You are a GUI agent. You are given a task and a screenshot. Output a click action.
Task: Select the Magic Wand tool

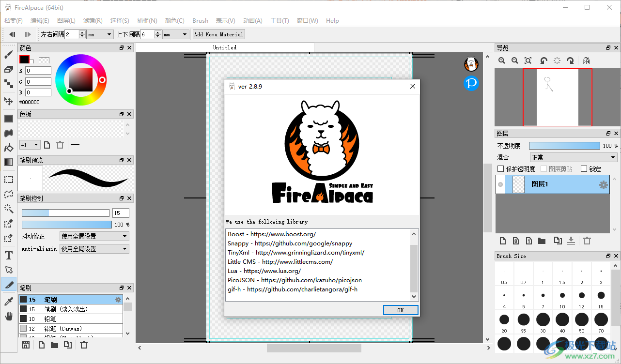(x=9, y=209)
